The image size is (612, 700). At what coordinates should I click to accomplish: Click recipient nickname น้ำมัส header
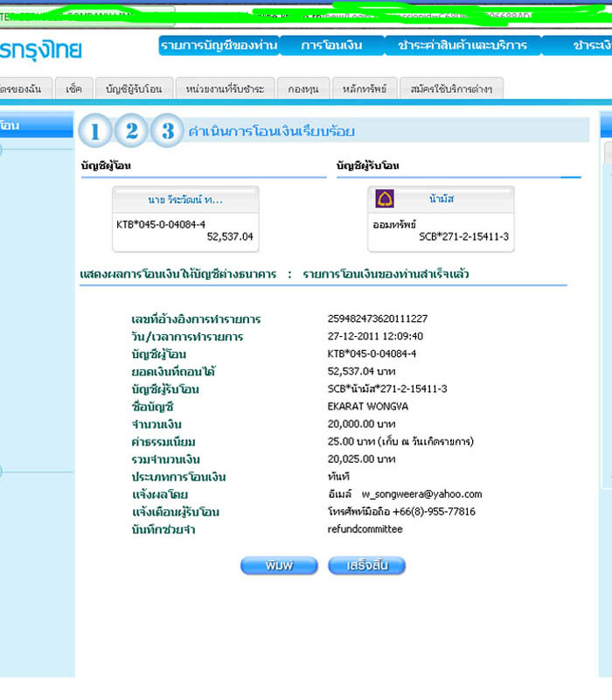click(442, 199)
